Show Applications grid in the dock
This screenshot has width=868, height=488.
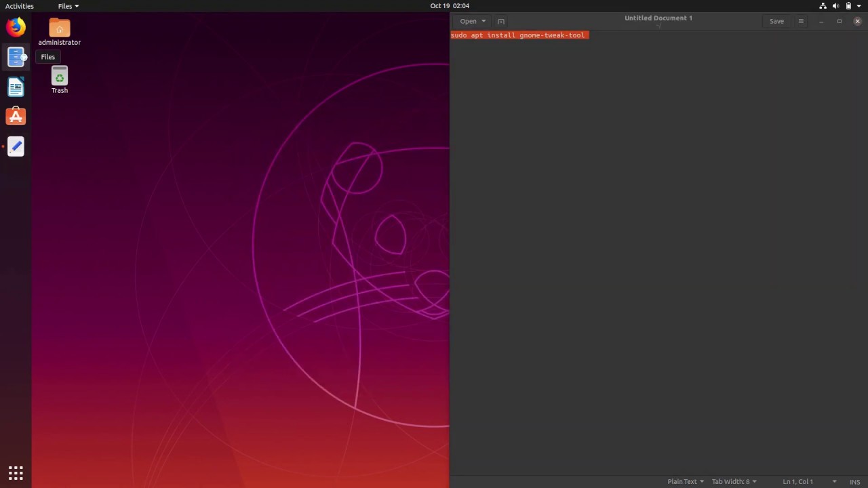coord(16,472)
